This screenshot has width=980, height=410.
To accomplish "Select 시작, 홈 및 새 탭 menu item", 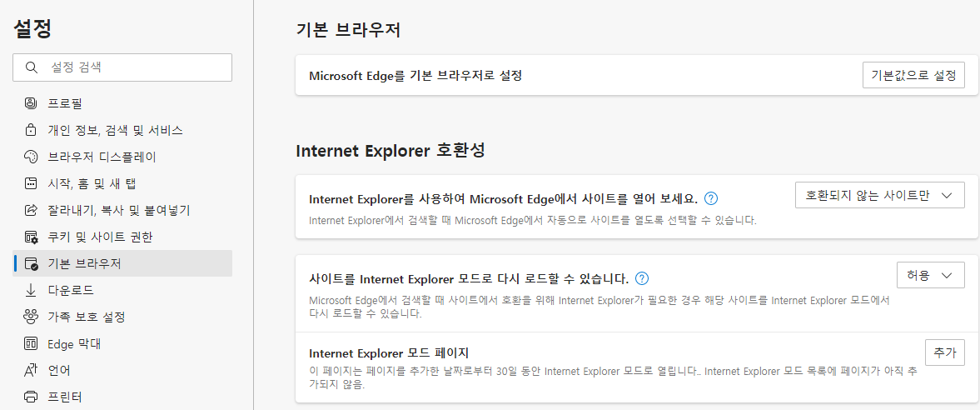I will click(x=122, y=183).
